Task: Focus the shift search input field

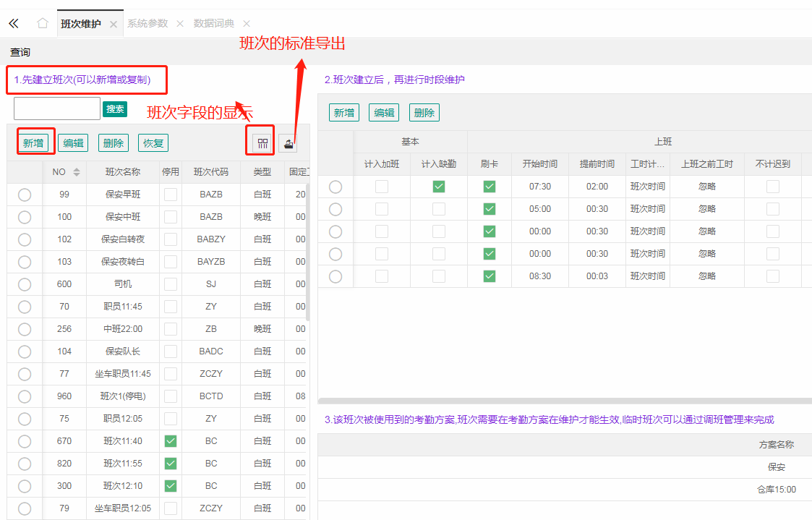Action: pyautogui.click(x=57, y=108)
